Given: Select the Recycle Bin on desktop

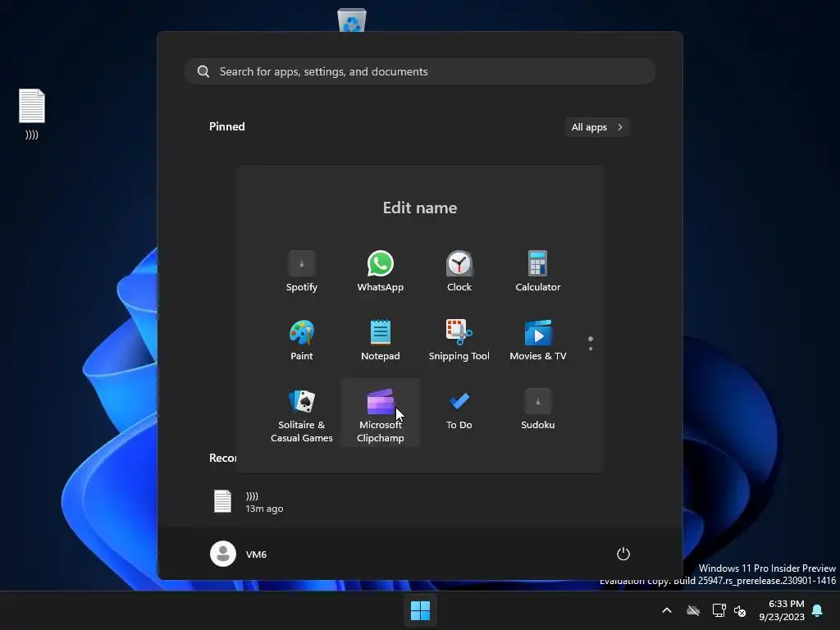Looking at the screenshot, I should [x=352, y=21].
